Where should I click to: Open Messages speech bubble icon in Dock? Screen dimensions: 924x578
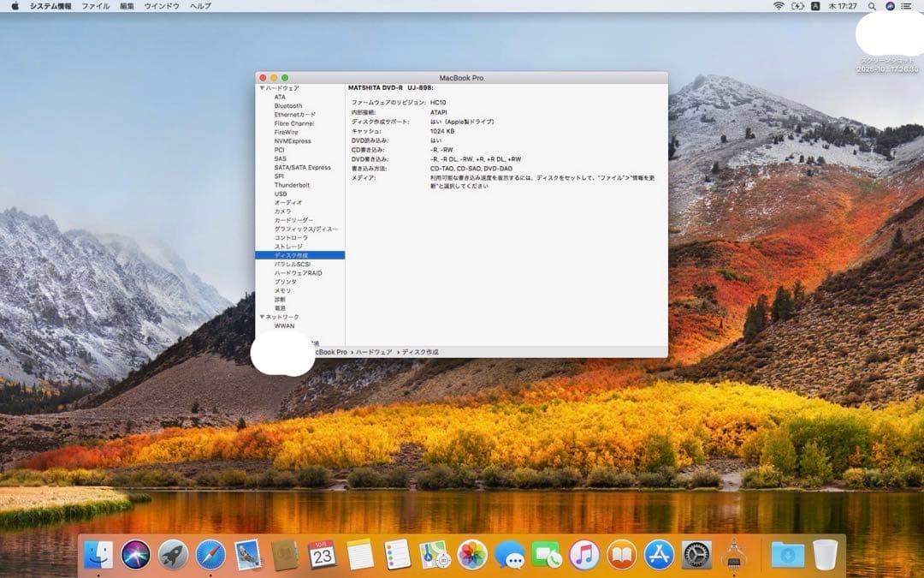click(510, 555)
